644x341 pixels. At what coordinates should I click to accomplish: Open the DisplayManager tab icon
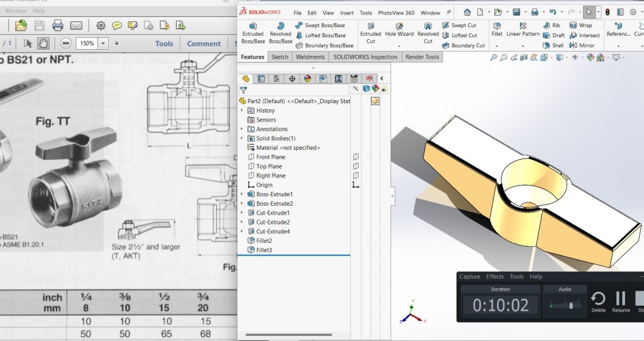pos(307,79)
